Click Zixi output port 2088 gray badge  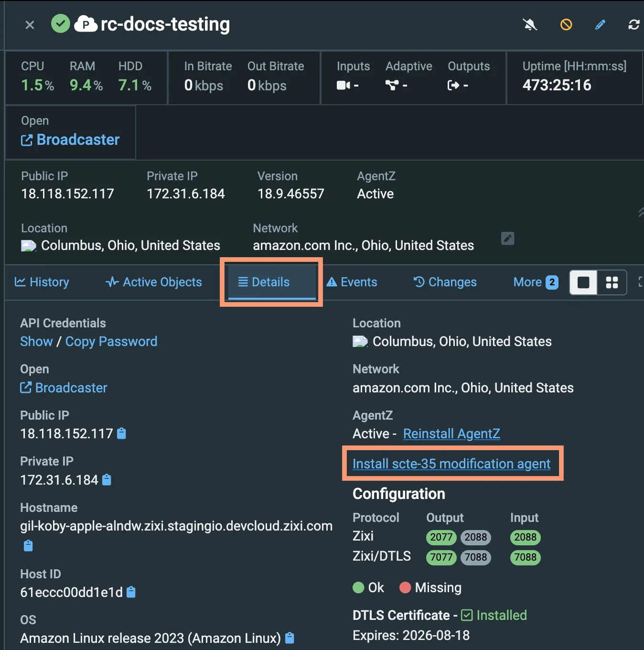point(476,537)
